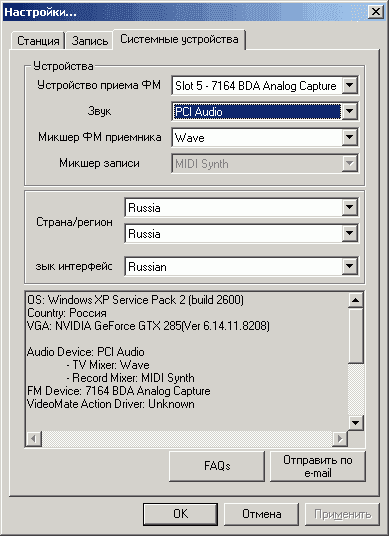
Task: Switch to the Станция tab
Action: [x=38, y=41]
